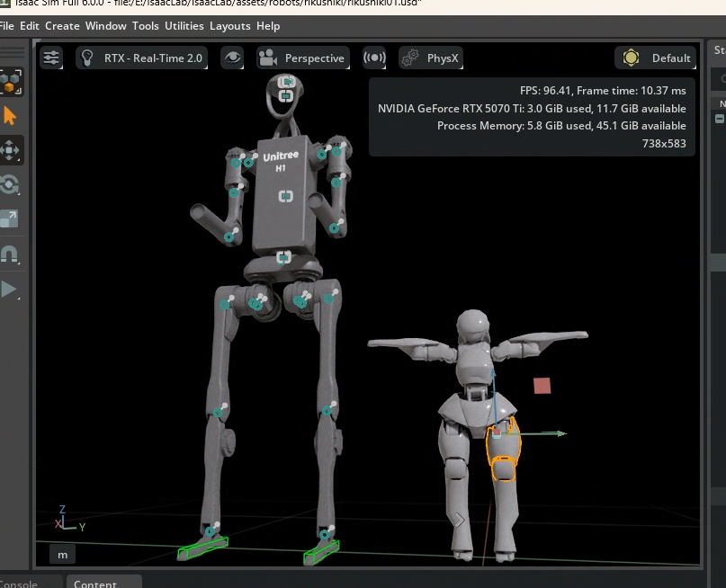This screenshot has height=588, width=726.
Task: Open the File menu
Action: tap(6, 26)
